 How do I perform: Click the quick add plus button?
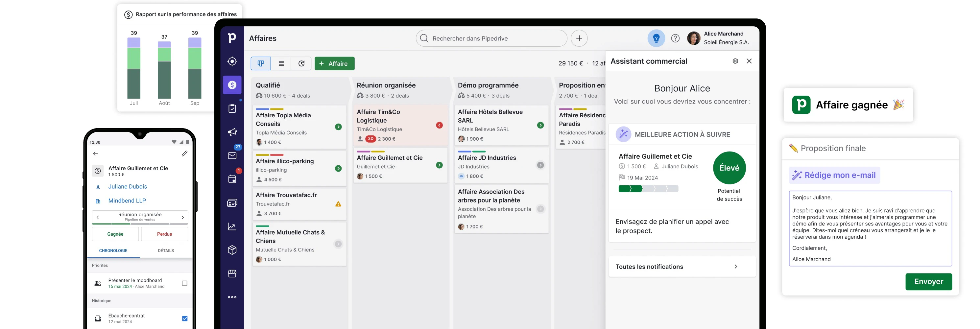[579, 38]
